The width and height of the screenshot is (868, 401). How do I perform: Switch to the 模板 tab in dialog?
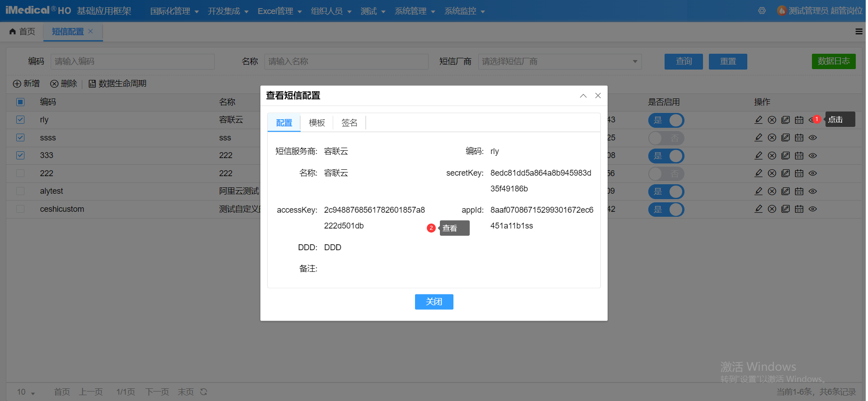pyautogui.click(x=317, y=123)
